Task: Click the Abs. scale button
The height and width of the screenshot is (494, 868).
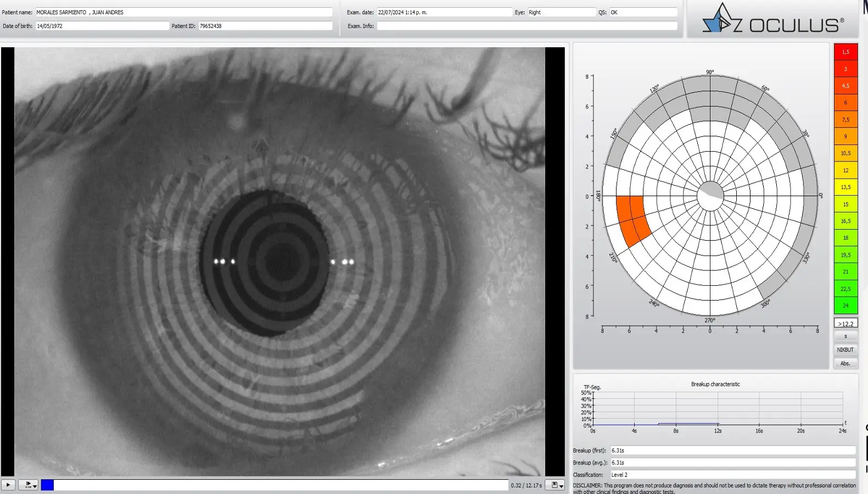Action: click(x=845, y=363)
